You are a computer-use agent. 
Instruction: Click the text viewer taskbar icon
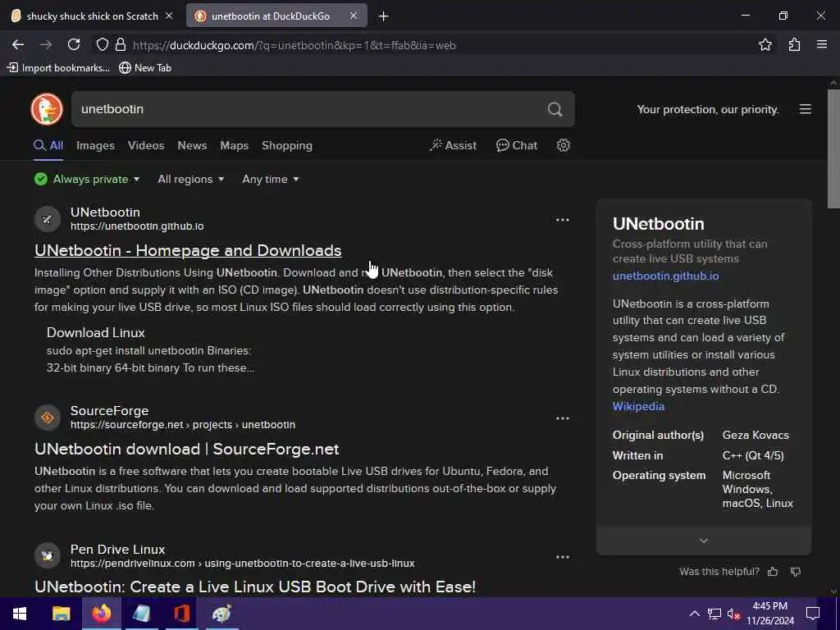point(141,614)
